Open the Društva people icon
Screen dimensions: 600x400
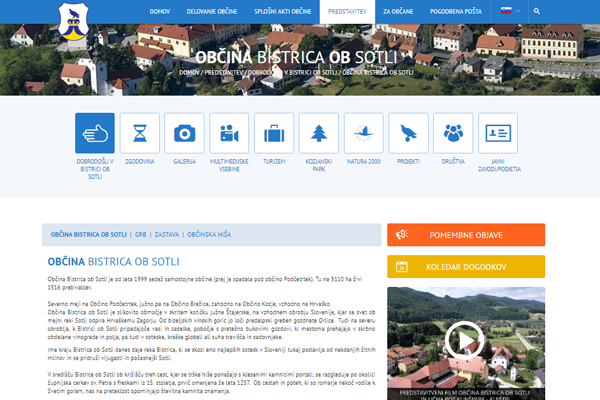click(453, 133)
